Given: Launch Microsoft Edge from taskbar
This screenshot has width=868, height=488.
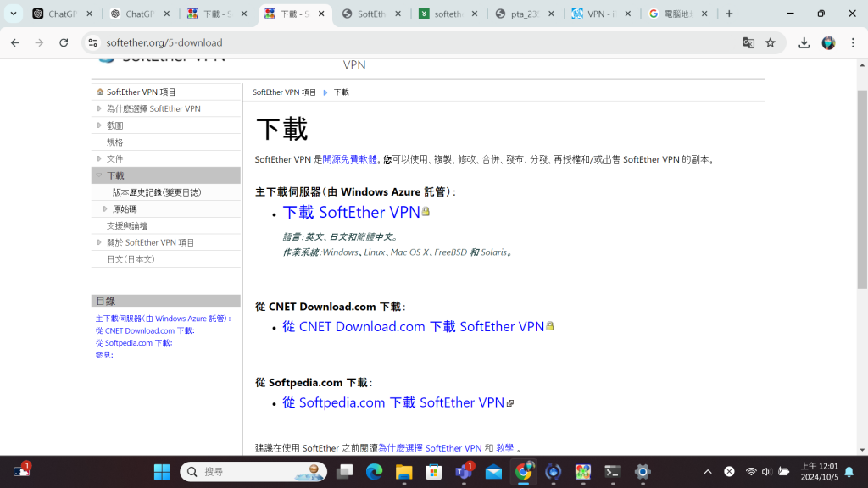Looking at the screenshot, I should [374, 472].
